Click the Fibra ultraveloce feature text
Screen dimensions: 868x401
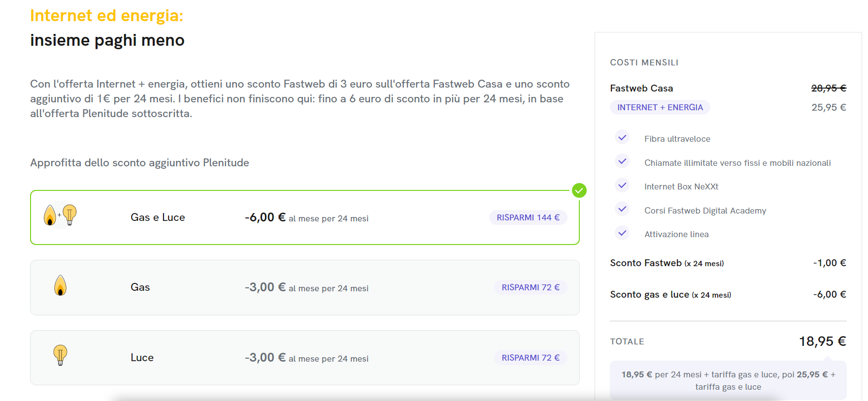tap(677, 139)
